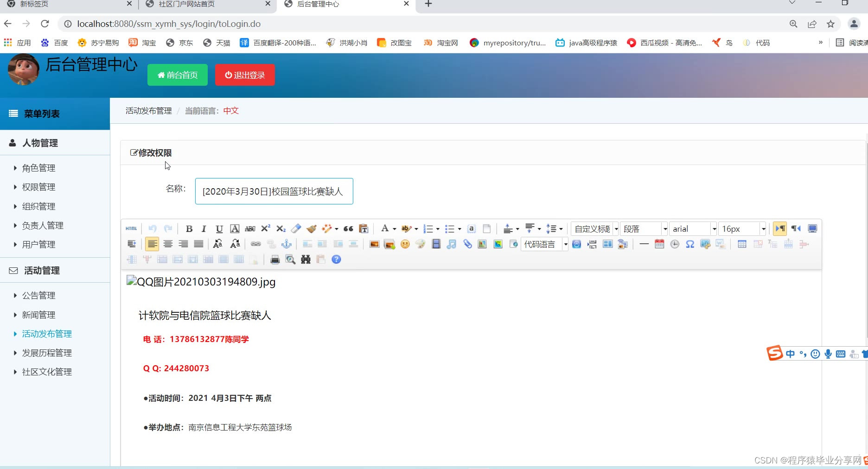This screenshot has height=469, width=868.
Task: Align text to center
Action: 168,244
